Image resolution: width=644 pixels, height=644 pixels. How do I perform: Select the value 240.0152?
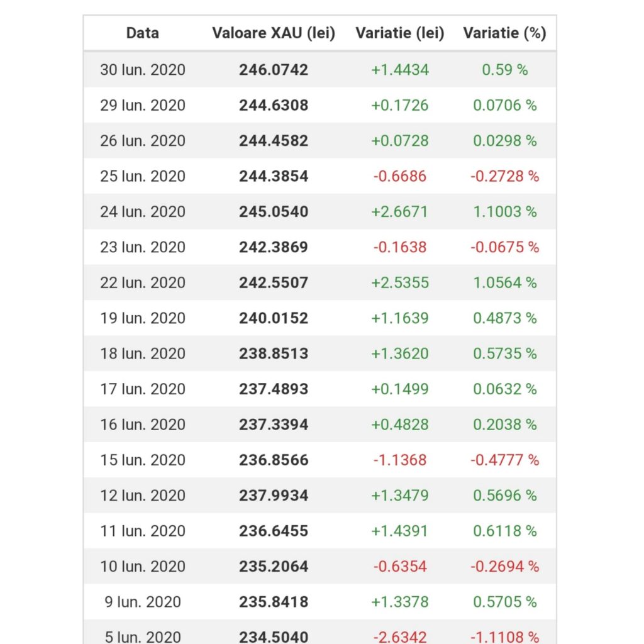pos(274,318)
